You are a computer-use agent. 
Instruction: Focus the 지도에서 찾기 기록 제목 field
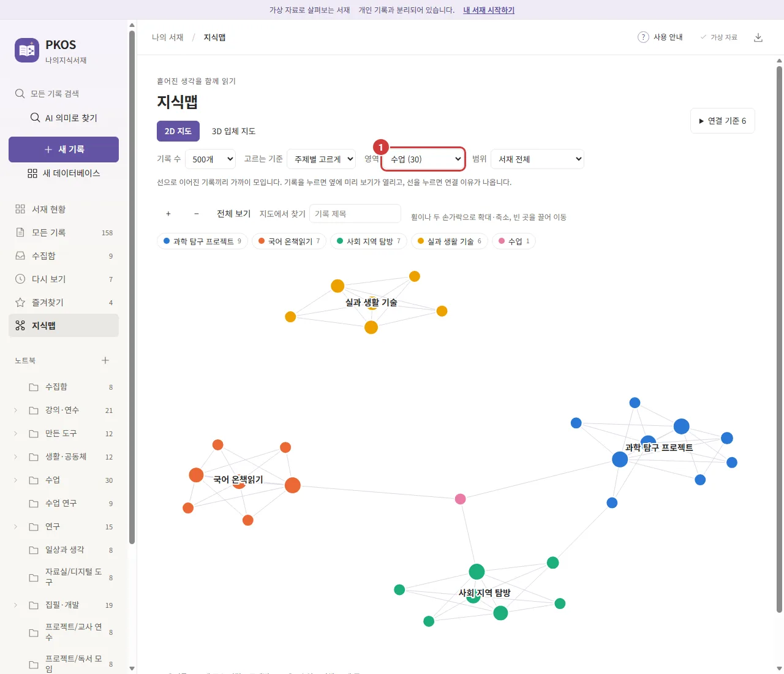[x=355, y=214]
